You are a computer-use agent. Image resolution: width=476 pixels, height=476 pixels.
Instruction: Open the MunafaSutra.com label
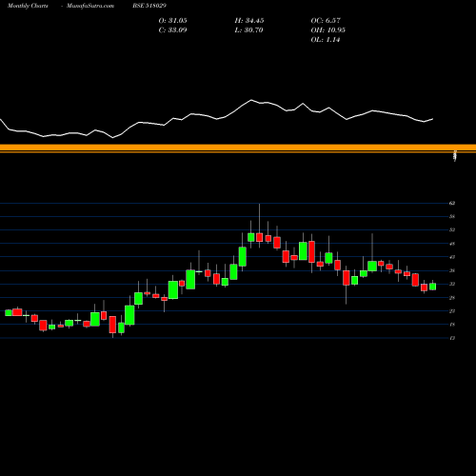[90, 6]
